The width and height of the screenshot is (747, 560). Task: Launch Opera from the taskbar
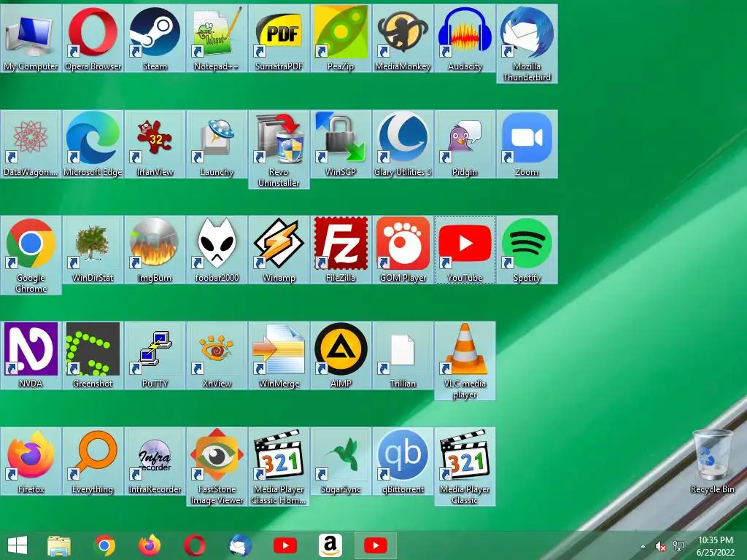click(195, 545)
